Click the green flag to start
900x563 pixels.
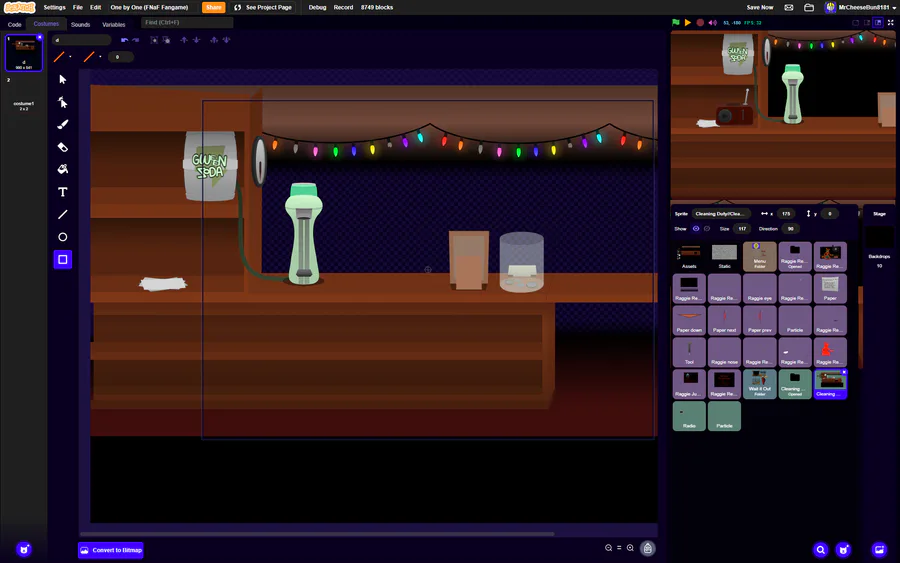676,22
